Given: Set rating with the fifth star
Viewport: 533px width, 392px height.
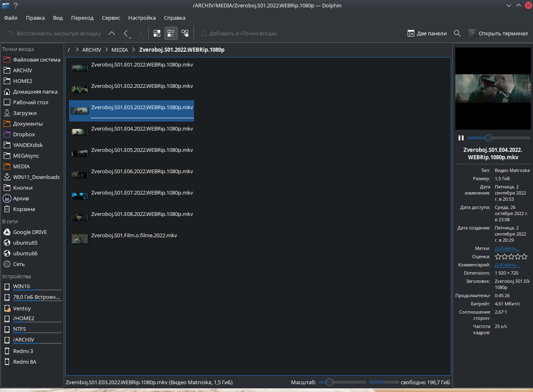Looking at the screenshot, I should pos(524,257).
